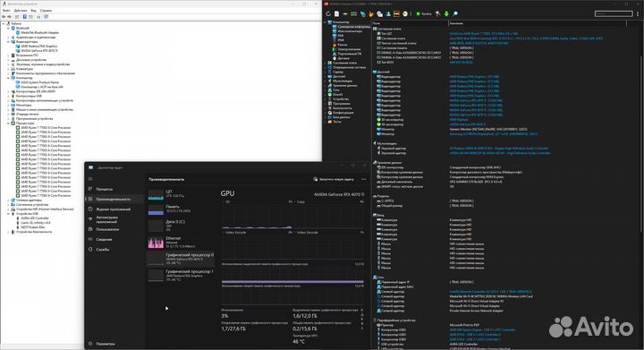Select Графический процессор 1 in Task Manager
This screenshot has height=350, width=644.
pos(181,275)
